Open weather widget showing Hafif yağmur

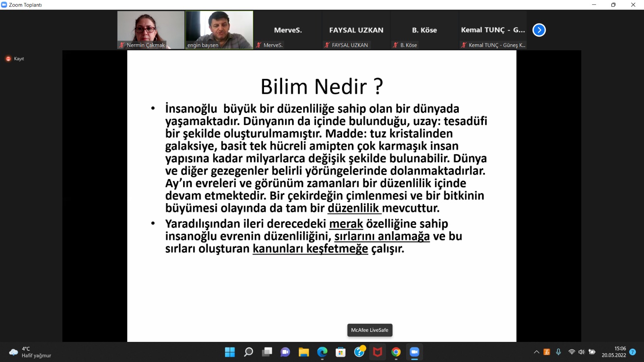(x=30, y=352)
